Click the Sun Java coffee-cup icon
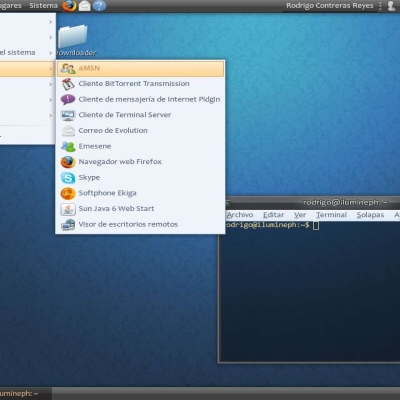The height and width of the screenshot is (400, 400). pos(68,209)
